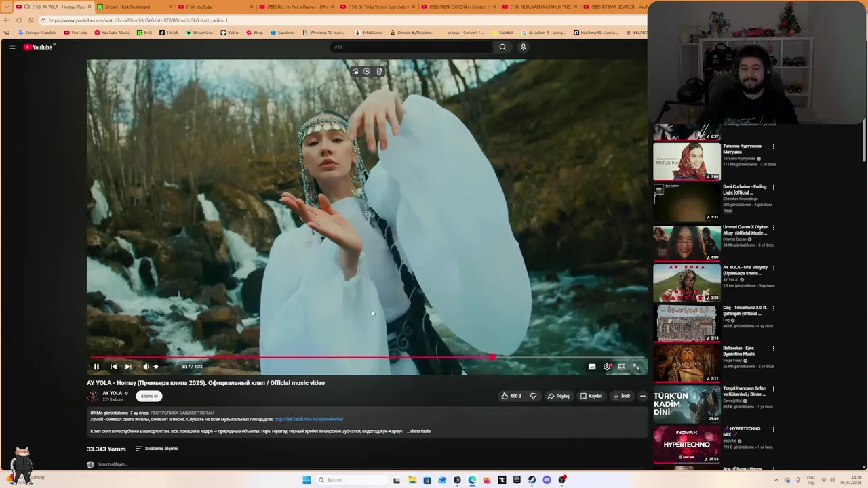Click the browser back arrow

[x=7, y=20]
